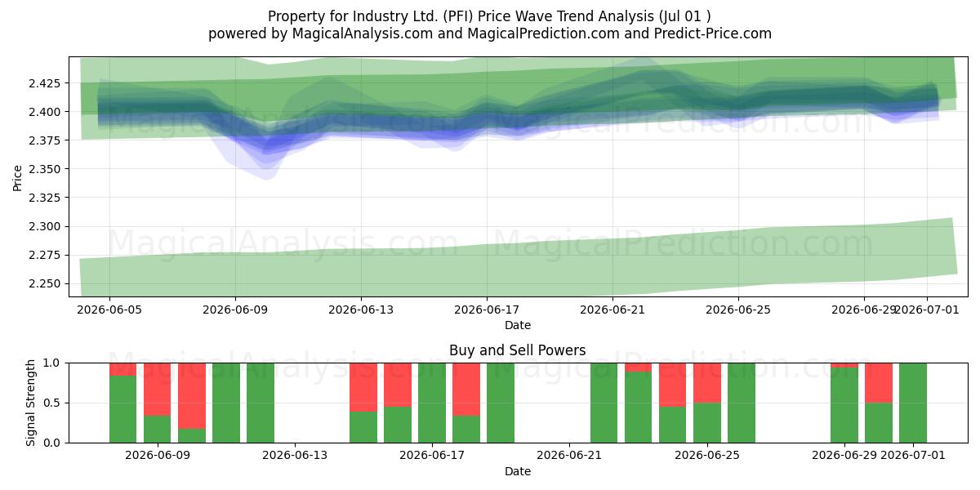Select the 2.400 price tick label
The image size is (980, 490).
click(x=46, y=112)
